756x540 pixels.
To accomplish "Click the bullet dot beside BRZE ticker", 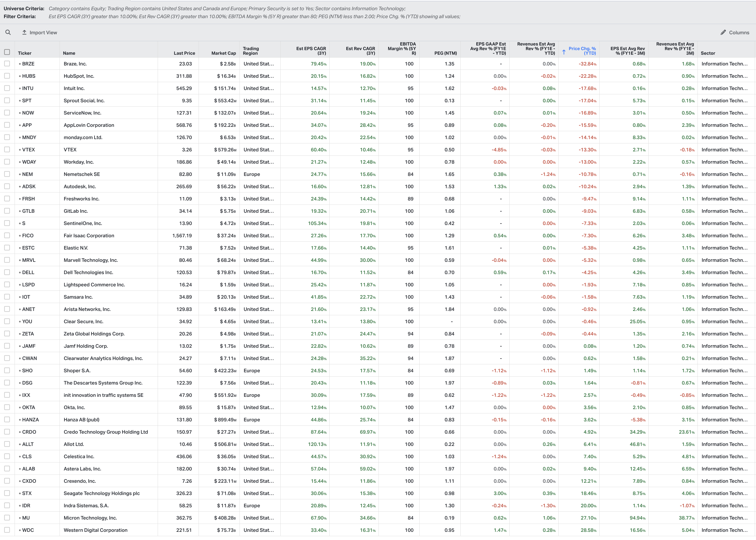I will (x=20, y=64).
